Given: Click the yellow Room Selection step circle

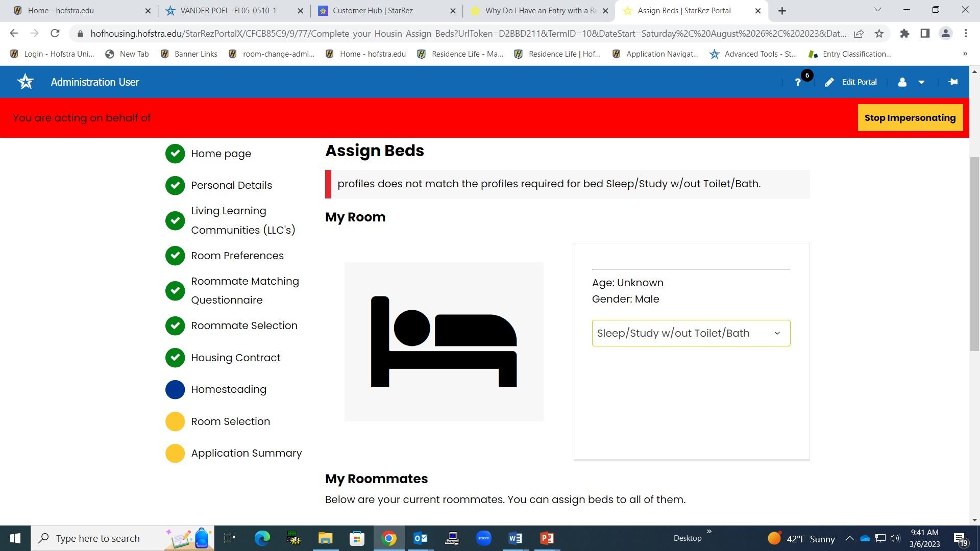Looking at the screenshot, I should 175,421.
